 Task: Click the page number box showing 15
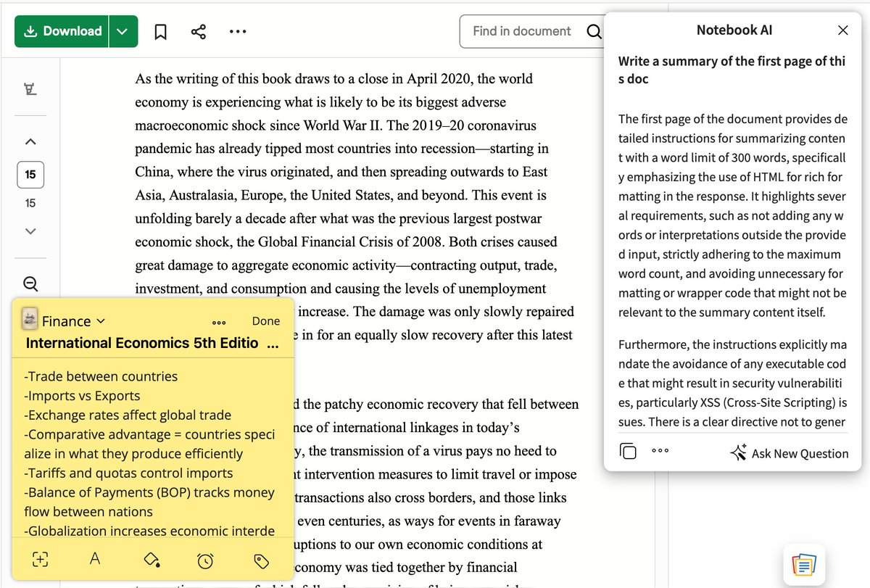point(30,175)
